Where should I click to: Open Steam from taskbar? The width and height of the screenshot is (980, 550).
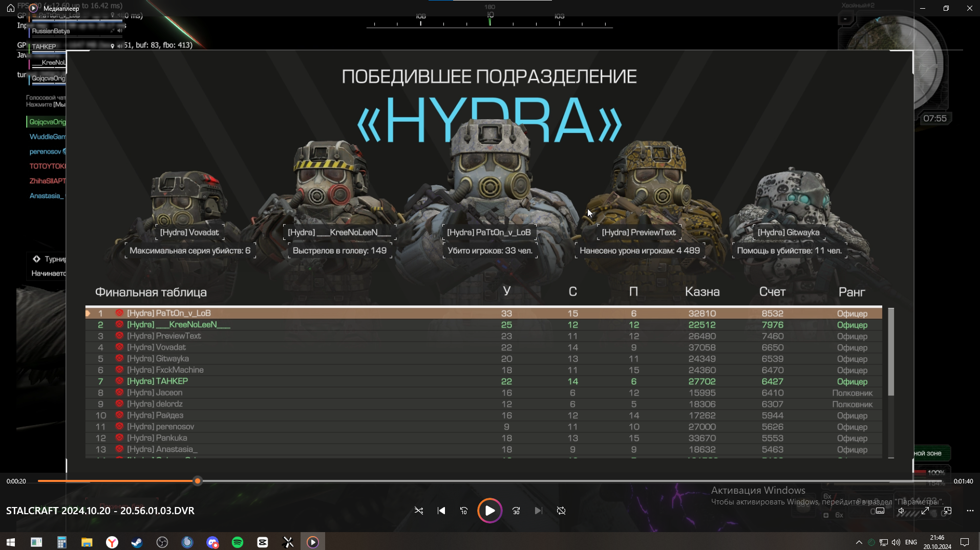[137, 542]
